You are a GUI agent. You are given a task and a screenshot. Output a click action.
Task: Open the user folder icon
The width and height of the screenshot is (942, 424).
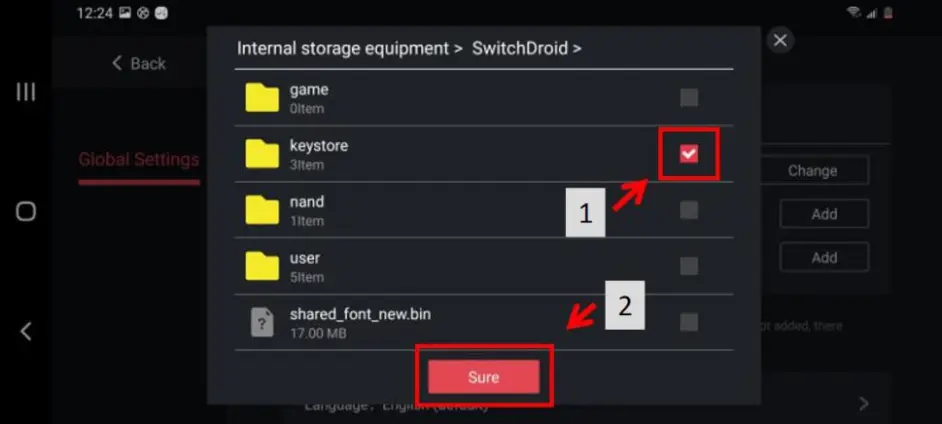[x=262, y=265]
